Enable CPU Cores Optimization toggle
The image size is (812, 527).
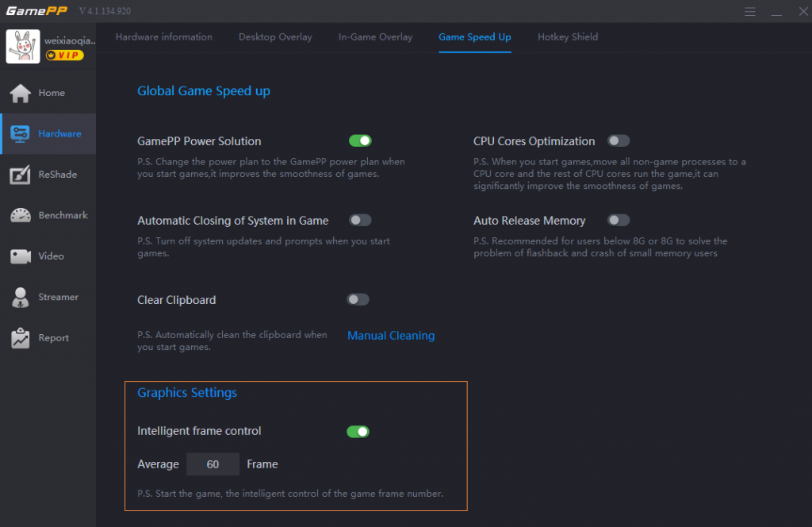point(619,141)
